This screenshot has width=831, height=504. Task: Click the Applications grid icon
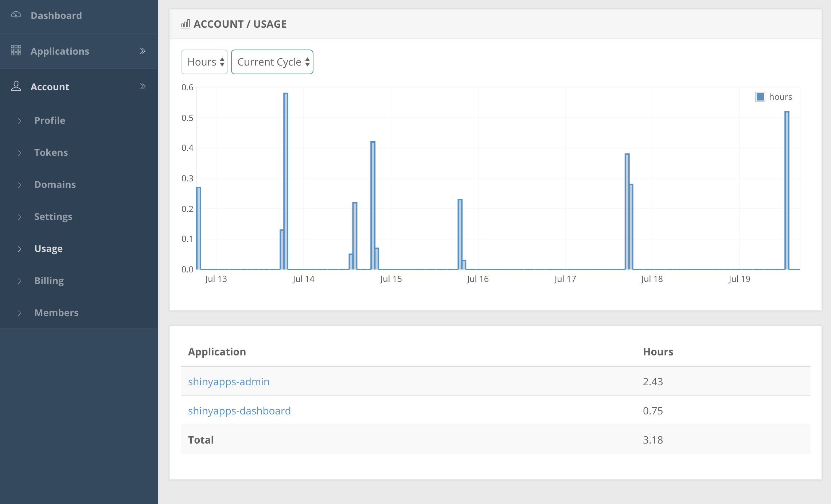click(x=16, y=51)
